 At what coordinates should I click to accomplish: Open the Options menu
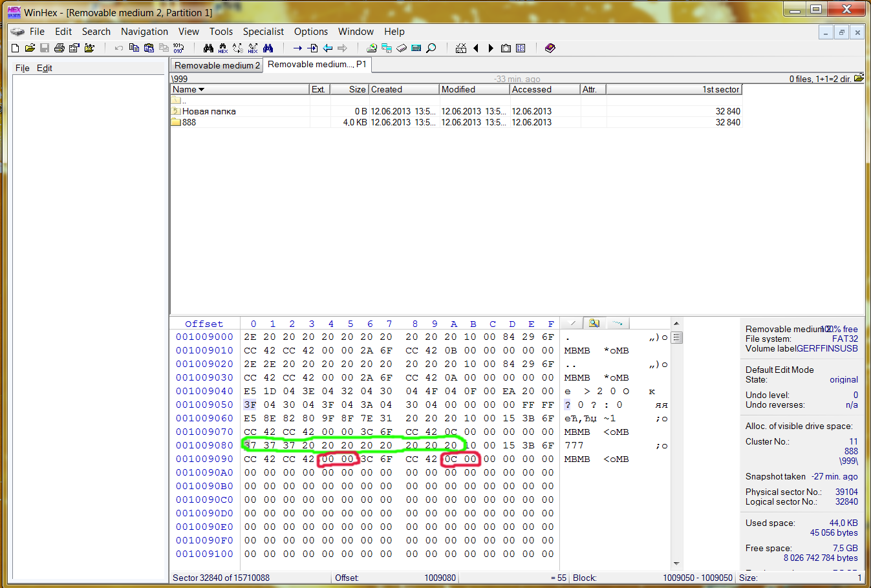(x=311, y=31)
